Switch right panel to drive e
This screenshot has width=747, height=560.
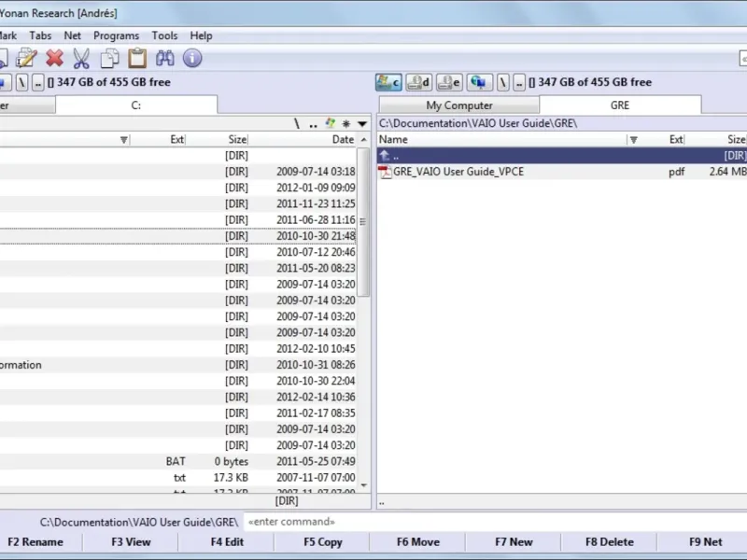450,82
